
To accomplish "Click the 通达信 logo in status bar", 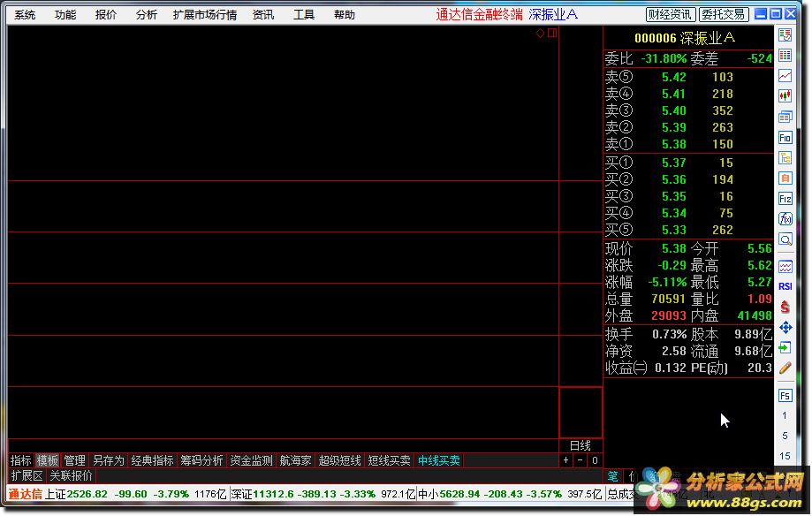I will (25, 494).
